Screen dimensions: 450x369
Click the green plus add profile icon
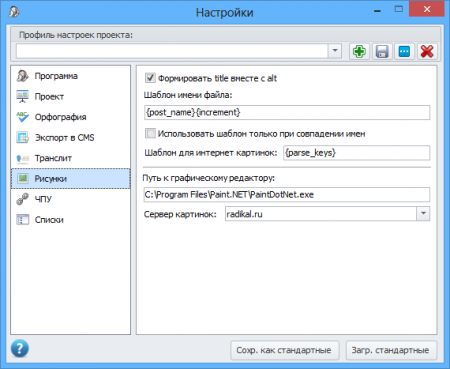point(359,52)
